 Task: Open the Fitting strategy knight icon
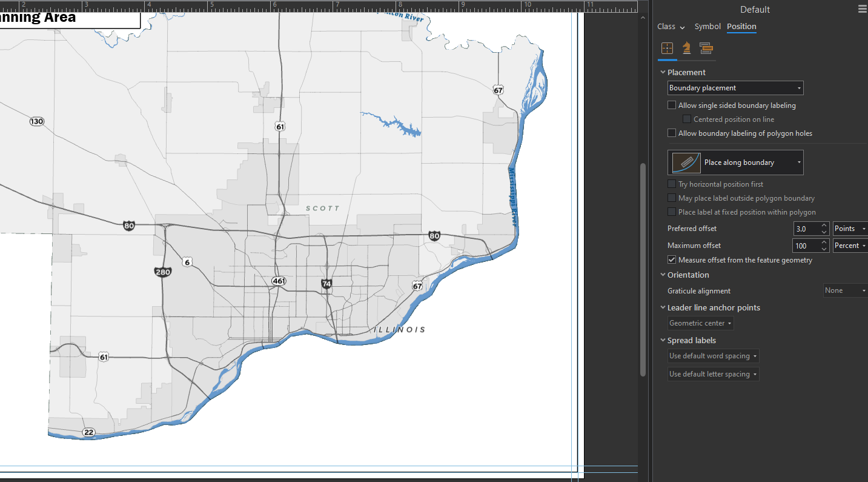(x=686, y=48)
